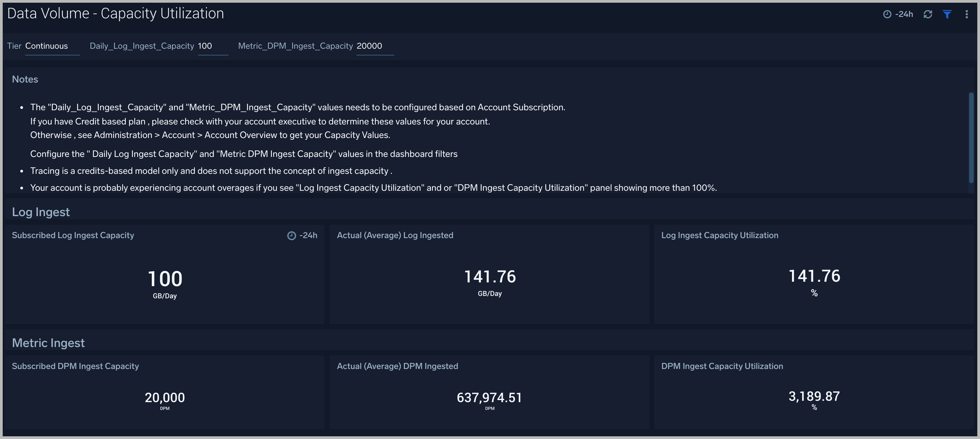The image size is (980, 439).
Task: Refresh the dashboard data
Action: (928, 14)
